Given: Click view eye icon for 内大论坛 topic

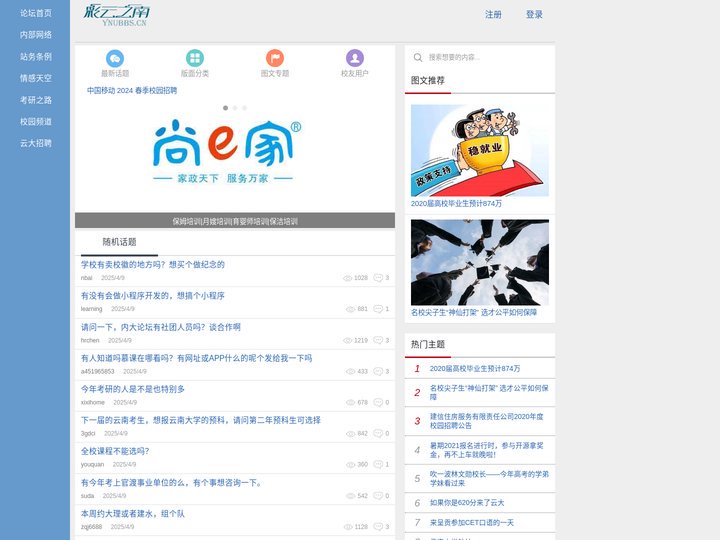Looking at the screenshot, I should tap(348, 340).
